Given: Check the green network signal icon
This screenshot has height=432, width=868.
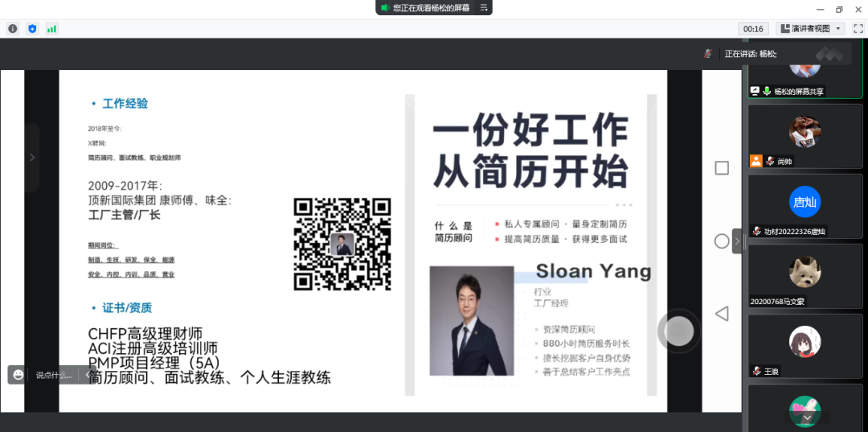Looking at the screenshot, I should pos(51,28).
